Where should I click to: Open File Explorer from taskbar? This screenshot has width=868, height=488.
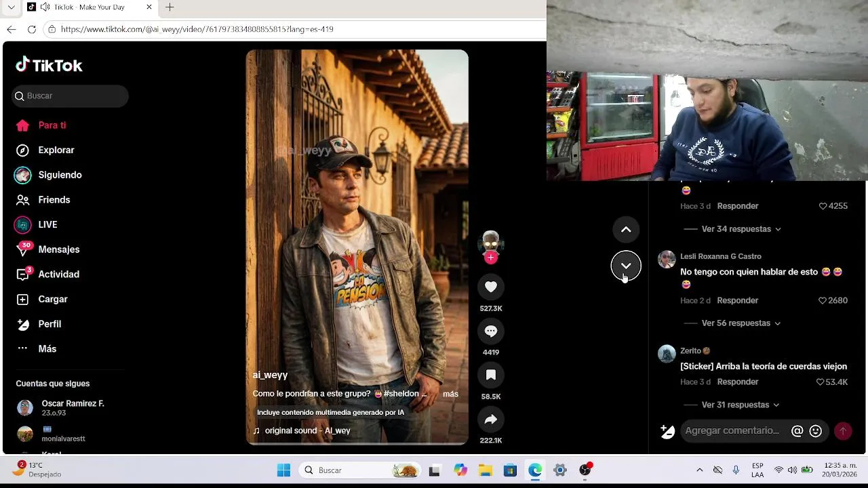486,470
